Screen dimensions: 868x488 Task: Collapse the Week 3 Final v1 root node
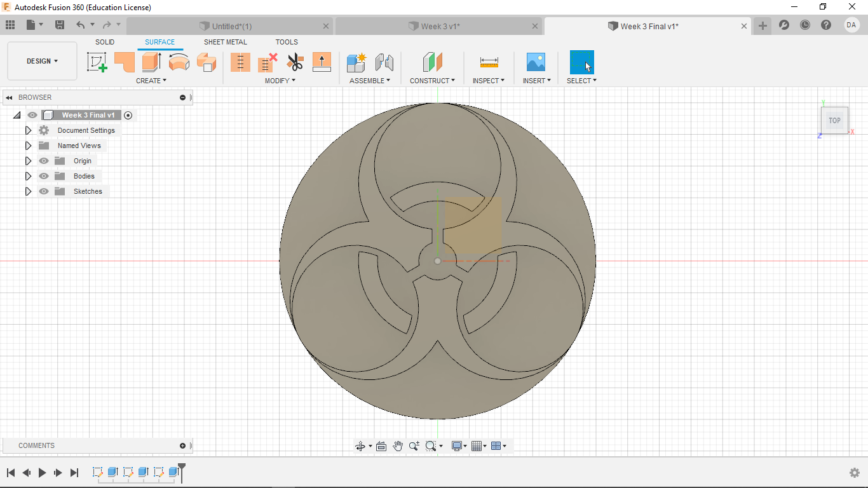click(x=17, y=115)
